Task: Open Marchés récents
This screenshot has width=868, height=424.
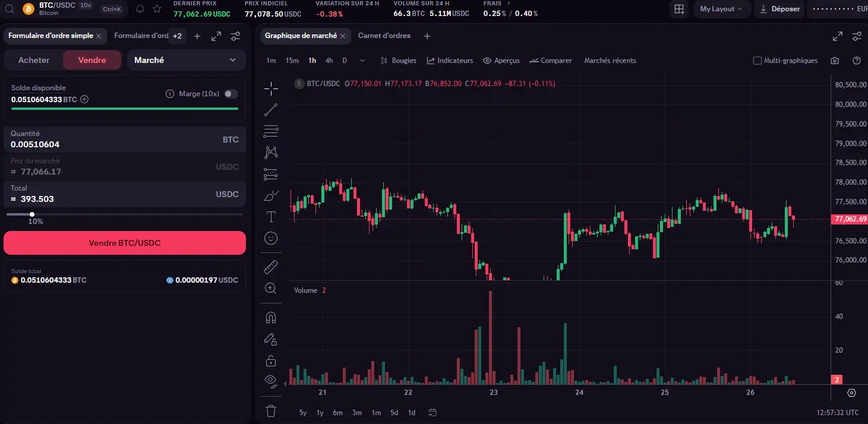Action: tap(610, 61)
